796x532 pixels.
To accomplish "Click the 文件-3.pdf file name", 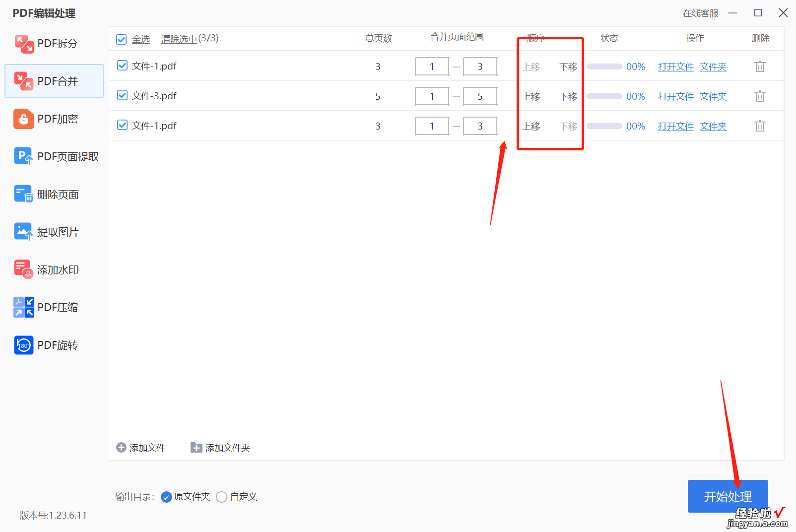I will click(154, 96).
